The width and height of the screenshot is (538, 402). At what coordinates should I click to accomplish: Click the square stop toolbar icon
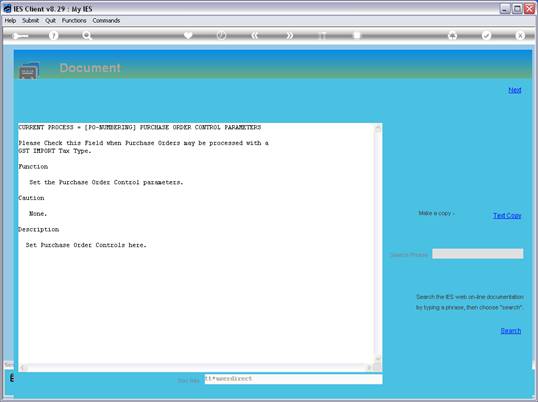[357, 35]
